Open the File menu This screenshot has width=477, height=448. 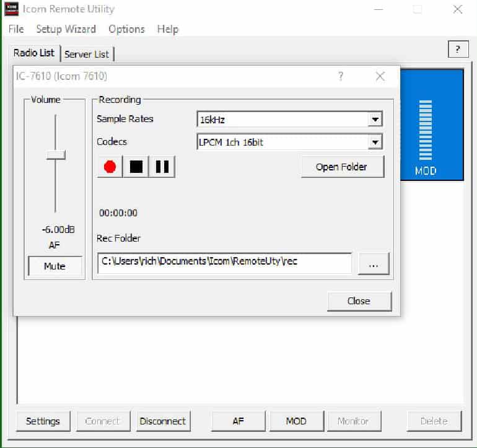(16, 29)
